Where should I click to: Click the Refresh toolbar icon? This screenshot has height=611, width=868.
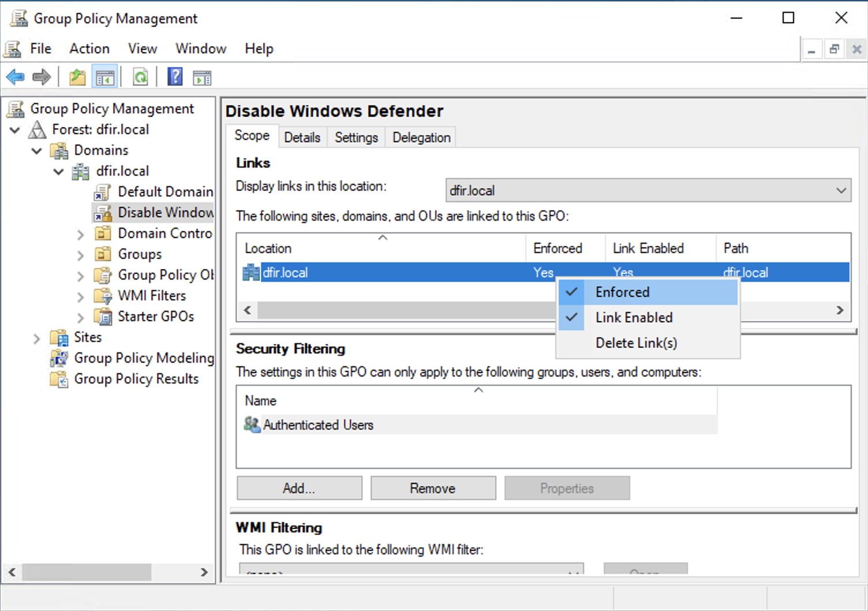(x=140, y=77)
